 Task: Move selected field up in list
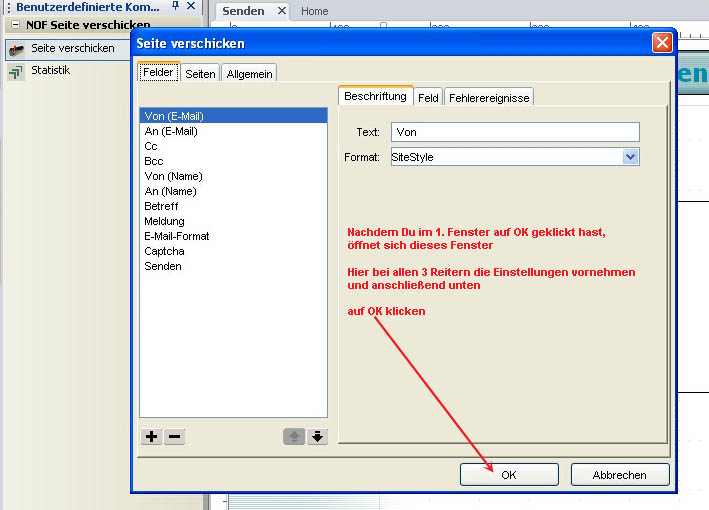point(294,436)
